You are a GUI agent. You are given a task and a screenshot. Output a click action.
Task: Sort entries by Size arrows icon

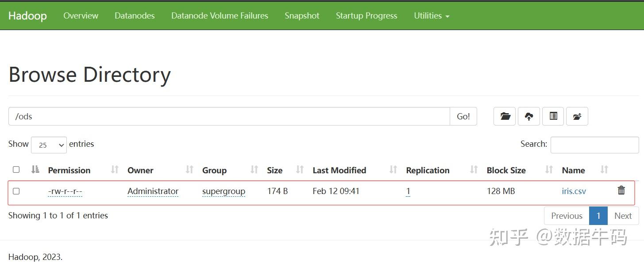[x=300, y=170]
